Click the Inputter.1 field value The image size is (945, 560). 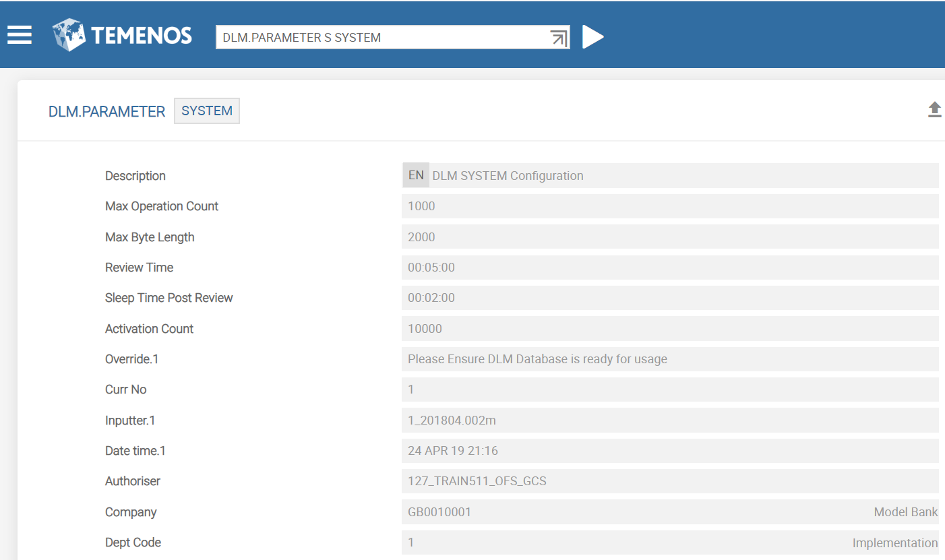pos(669,421)
